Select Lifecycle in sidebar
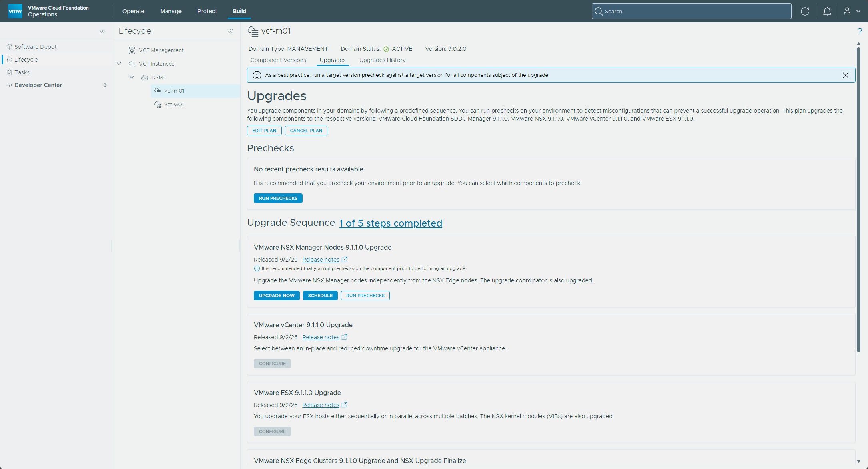 (26, 60)
